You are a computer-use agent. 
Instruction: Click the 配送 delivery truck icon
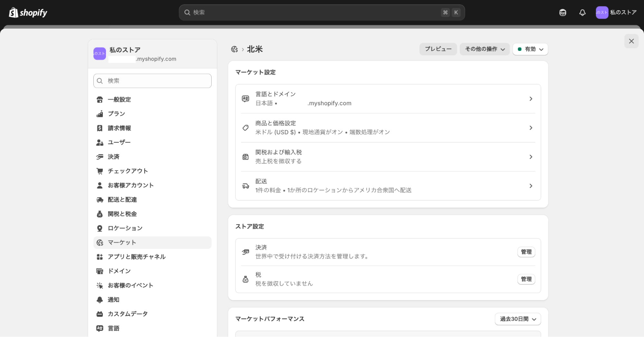pyautogui.click(x=245, y=186)
